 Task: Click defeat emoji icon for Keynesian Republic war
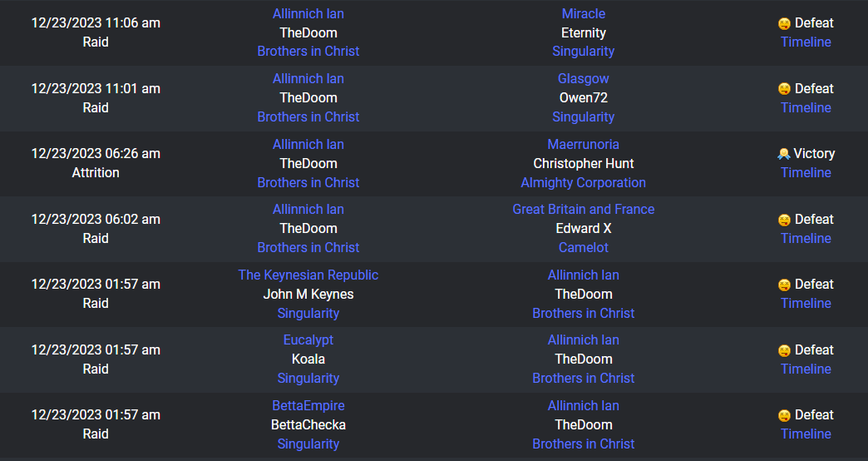click(784, 285)
